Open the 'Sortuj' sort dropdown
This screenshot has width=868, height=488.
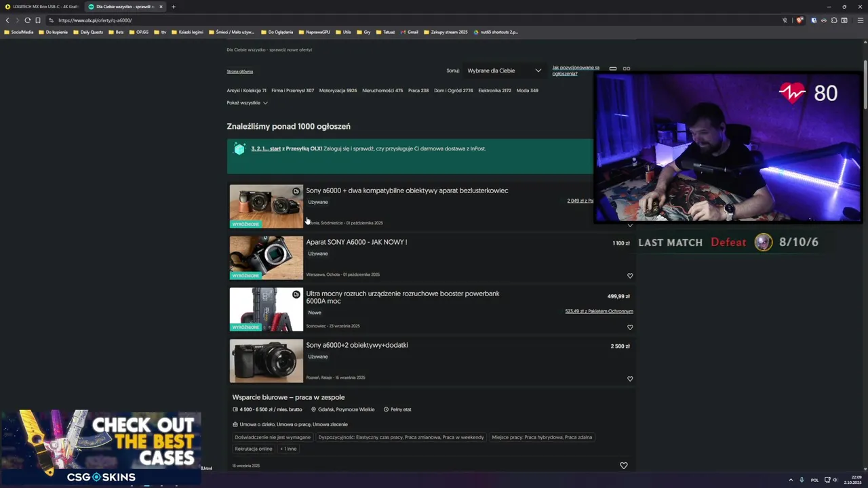[504, 70]
